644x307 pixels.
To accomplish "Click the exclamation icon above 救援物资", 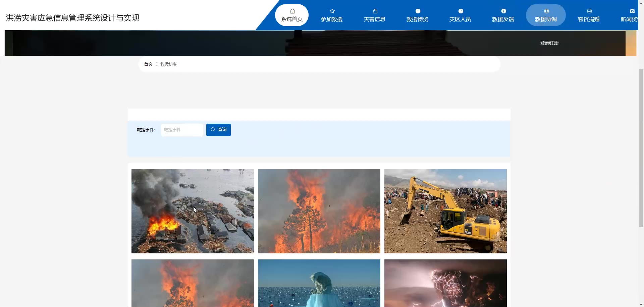I will [x=418, y=11].
